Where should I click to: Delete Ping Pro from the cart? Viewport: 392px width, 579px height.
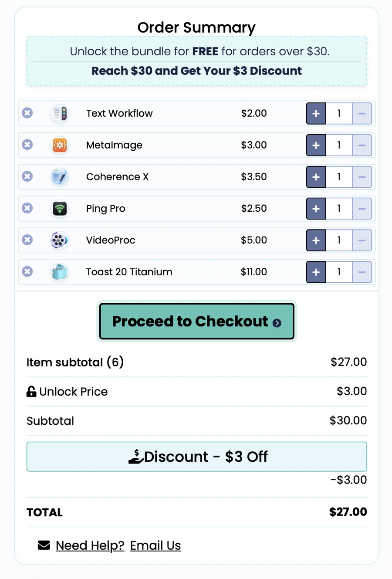tap(27, 208)
